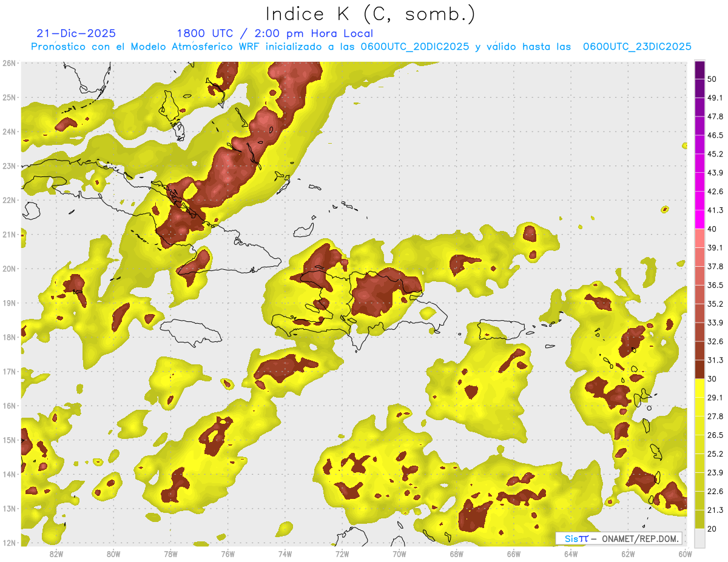Click the legend value "31.3"
Screen dimensions: 728x562
coord(715,360)
